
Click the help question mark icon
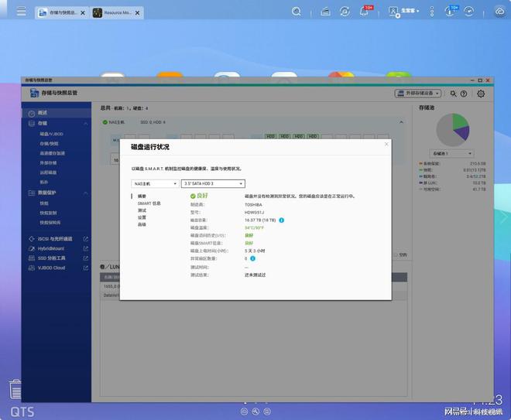click(x=464, y=94)
